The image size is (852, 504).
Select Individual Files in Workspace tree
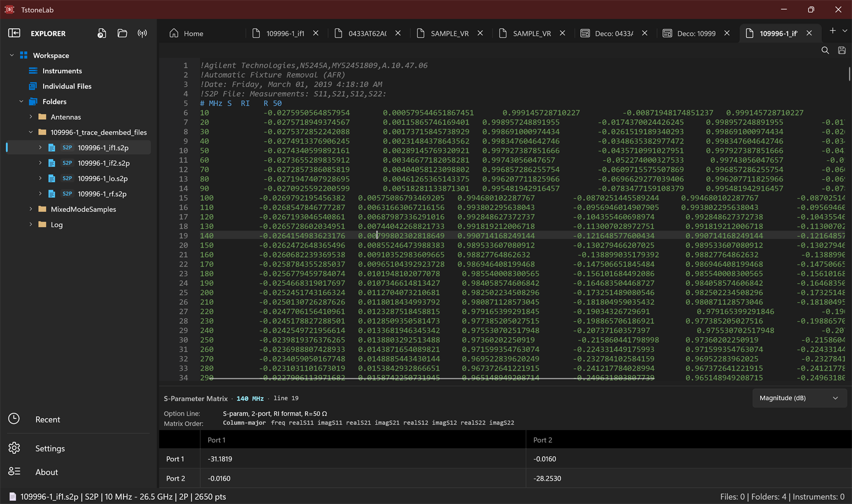(67, 86)
